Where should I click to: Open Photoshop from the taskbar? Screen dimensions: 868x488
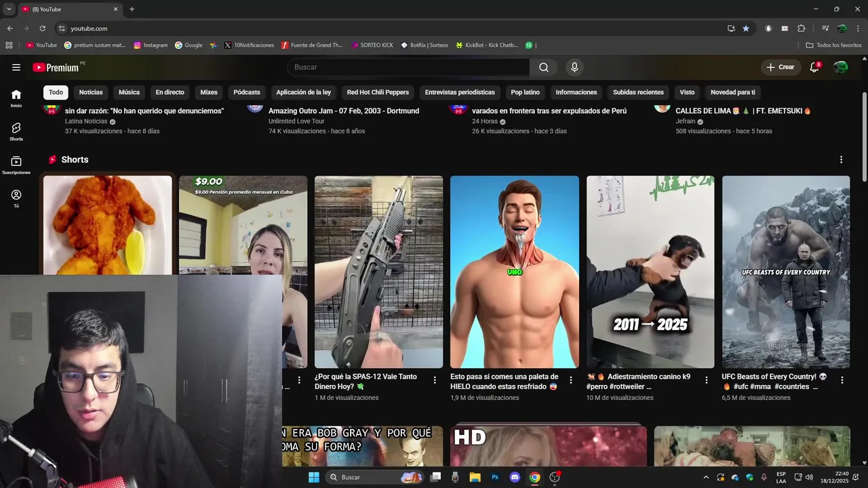495,477
